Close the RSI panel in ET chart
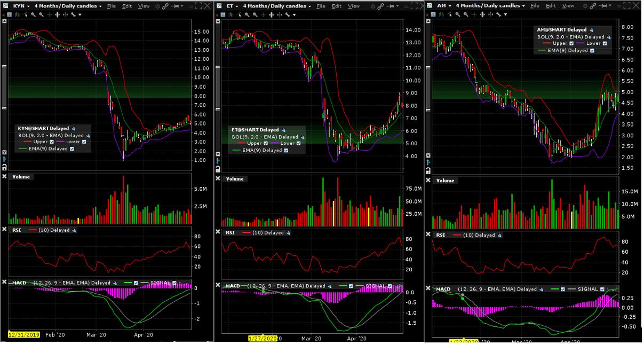Image resolution: width=644 pixels, height=344 pixels. tap(217, 232)
